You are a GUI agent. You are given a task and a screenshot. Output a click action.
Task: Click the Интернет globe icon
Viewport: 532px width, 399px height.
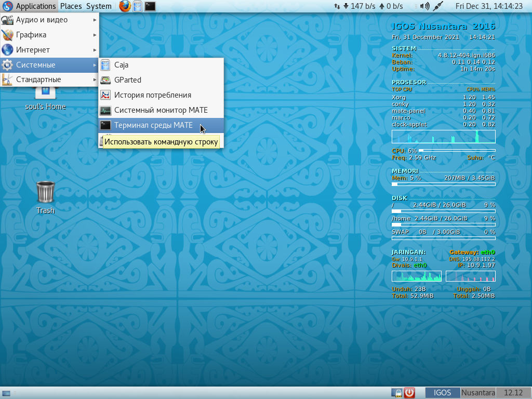(x=7, y=50)
